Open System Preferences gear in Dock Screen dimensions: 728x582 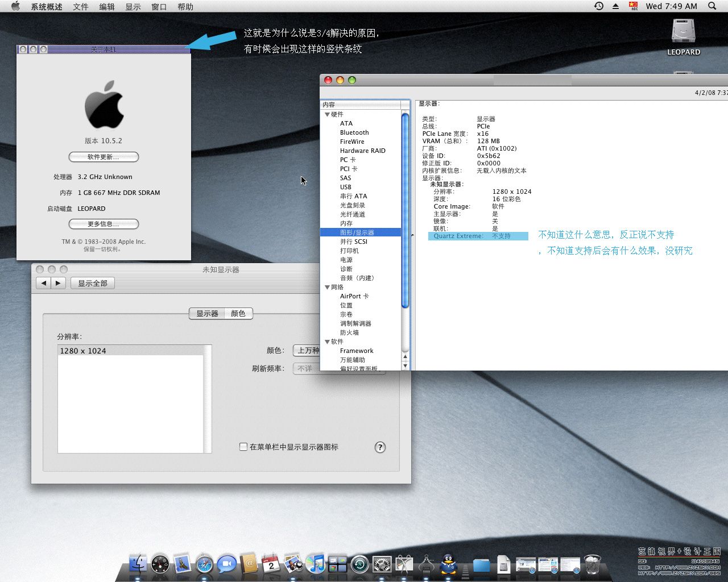coord(382,564)
